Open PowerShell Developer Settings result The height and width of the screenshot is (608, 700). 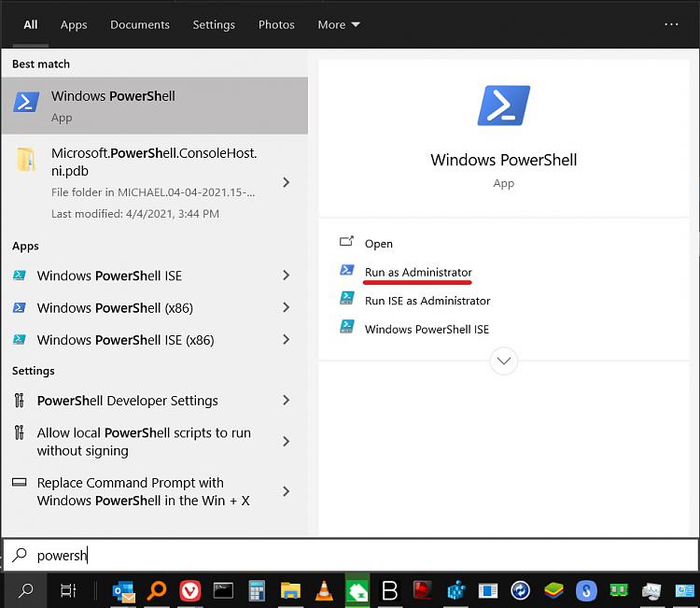(154, 401)
